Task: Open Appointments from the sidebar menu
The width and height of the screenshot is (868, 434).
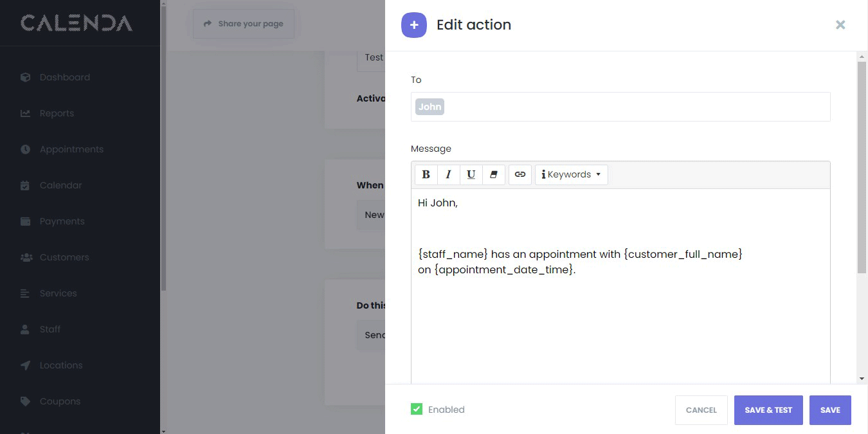Action: pyautogui.click(x=71, y=149)
